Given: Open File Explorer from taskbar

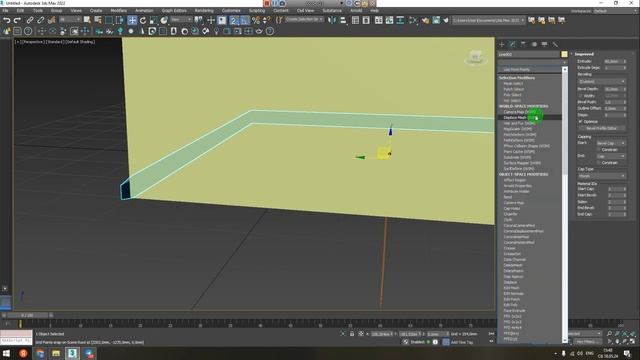Looking at the screenshot, I should (x=56, y=353).
